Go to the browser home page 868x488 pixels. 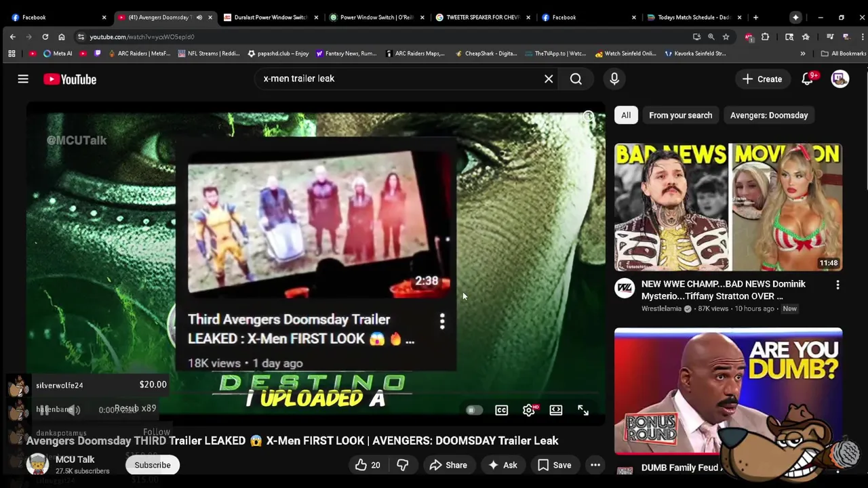click(62, 37)
